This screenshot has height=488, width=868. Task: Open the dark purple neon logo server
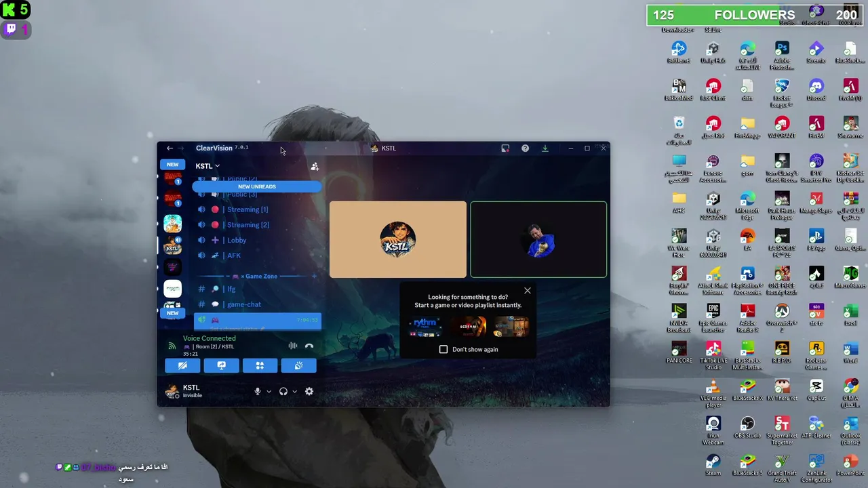[173, 266]
